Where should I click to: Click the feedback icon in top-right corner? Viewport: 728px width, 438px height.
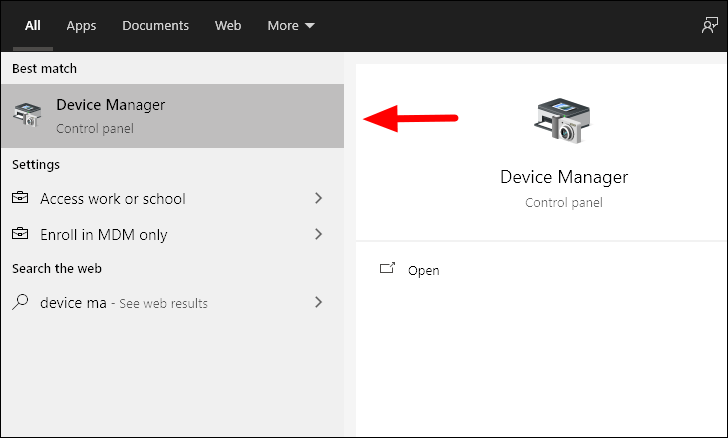[x=709, y=26]
